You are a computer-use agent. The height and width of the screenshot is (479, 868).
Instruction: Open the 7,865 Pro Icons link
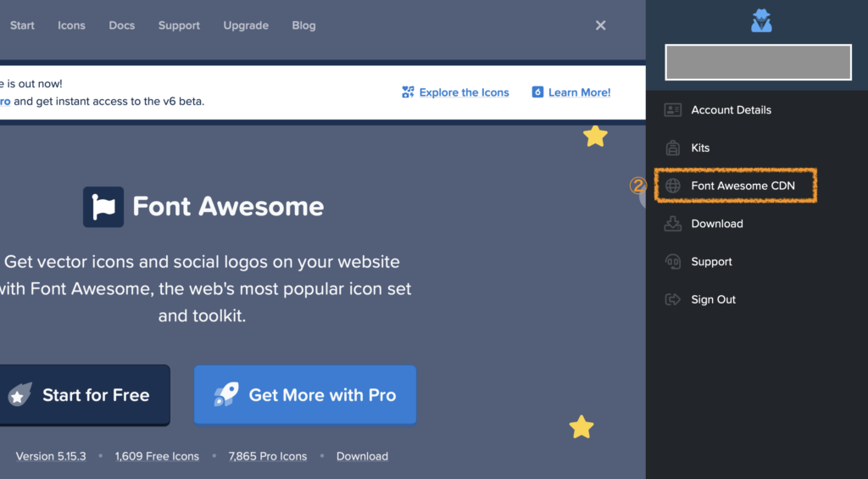(267, 456)
